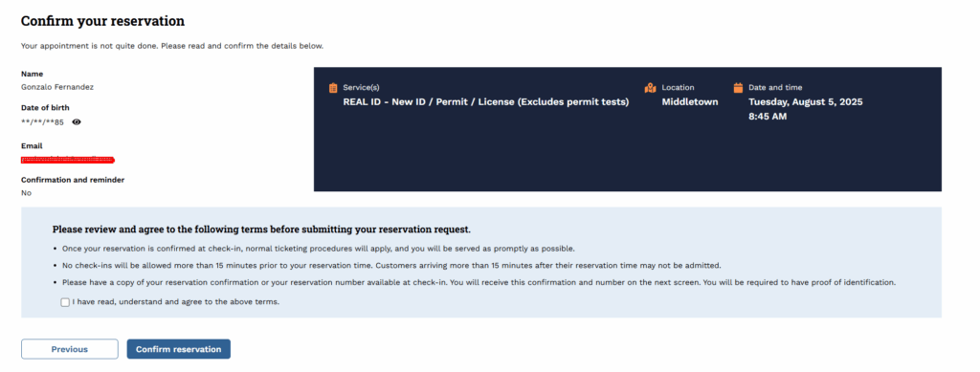Click the name Gonzalo Fernandez
Screen dimensions: 980x372
pos(57,87)
